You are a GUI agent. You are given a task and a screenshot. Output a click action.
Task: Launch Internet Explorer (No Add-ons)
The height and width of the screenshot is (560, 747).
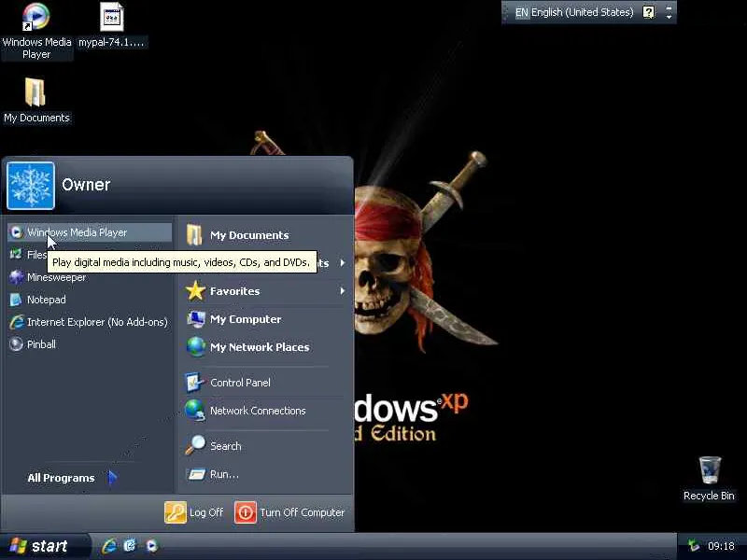pyautogui.click(x=90, y=322)
